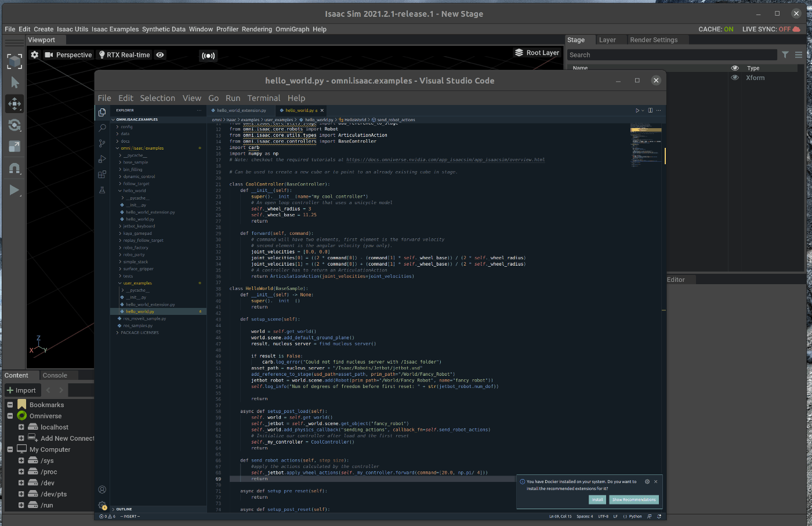
Task: Switch to the Layer tab
Action: [607, 40]
